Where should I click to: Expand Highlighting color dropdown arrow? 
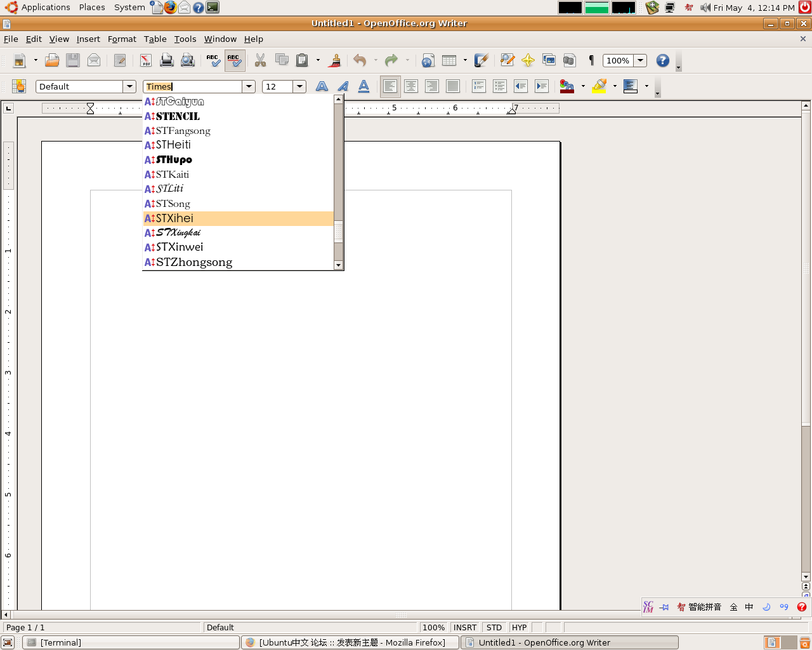click(x=615, y=86)
